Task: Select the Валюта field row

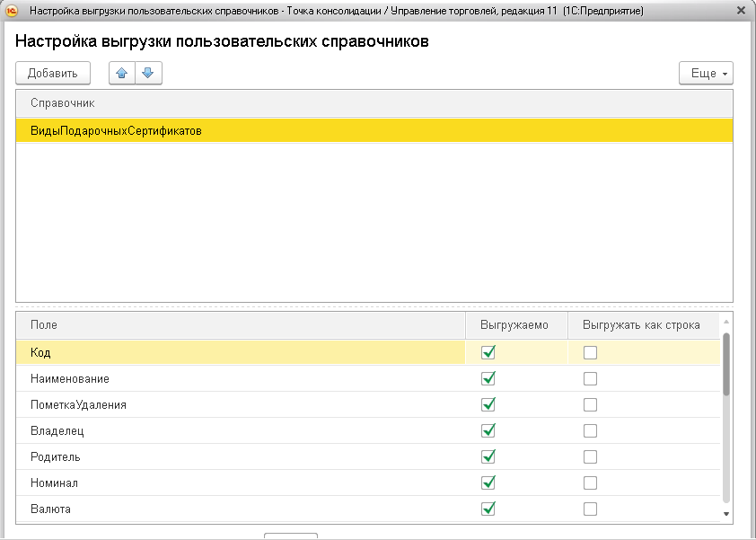Action: pos(368,509)
